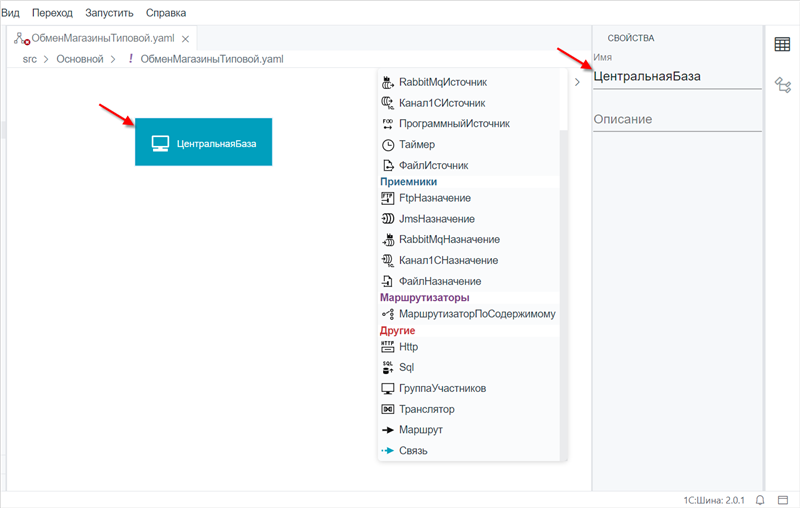
Task: Click the Маршрутизаторы section header
Action: tap(424, 297)
